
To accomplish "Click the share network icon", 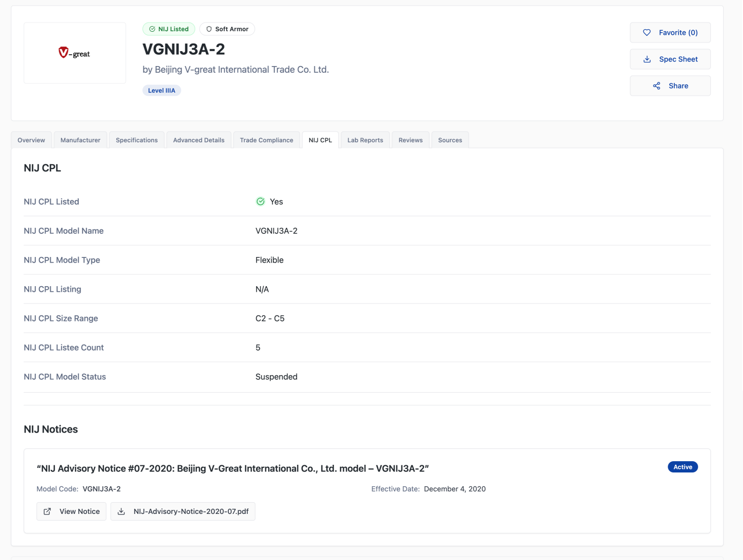I will coord(656,85).
